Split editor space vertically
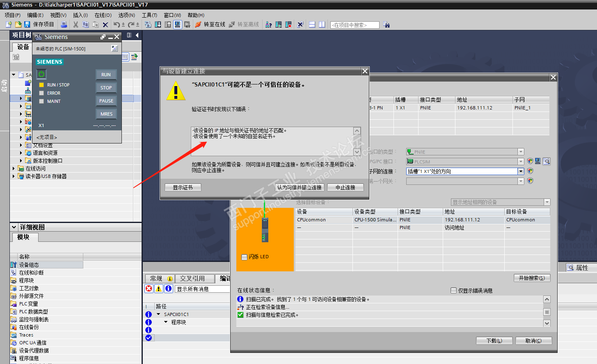Viewport: 597px width, 364px height. 322,25
